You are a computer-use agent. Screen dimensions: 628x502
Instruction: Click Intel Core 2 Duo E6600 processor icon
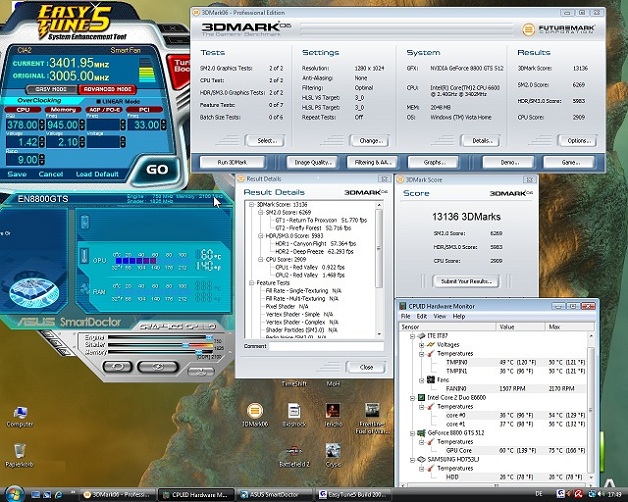click(x=421, y=397)
